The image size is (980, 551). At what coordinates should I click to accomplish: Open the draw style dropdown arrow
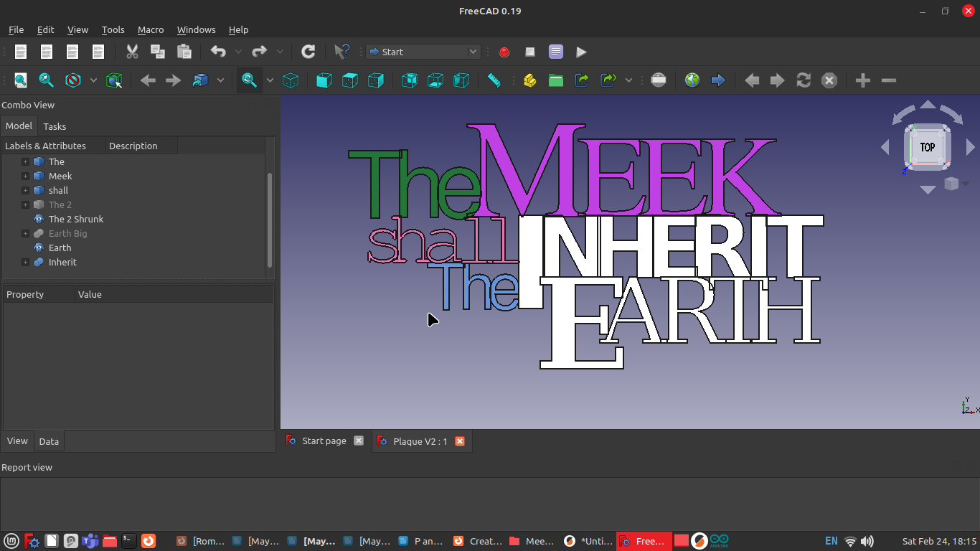click(x=93, y=80)
